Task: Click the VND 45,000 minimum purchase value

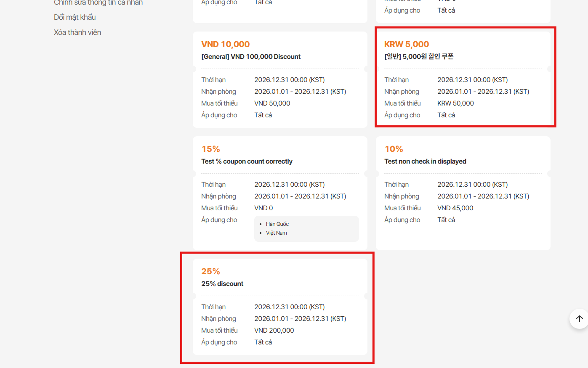Action: (x=455, y=208)
